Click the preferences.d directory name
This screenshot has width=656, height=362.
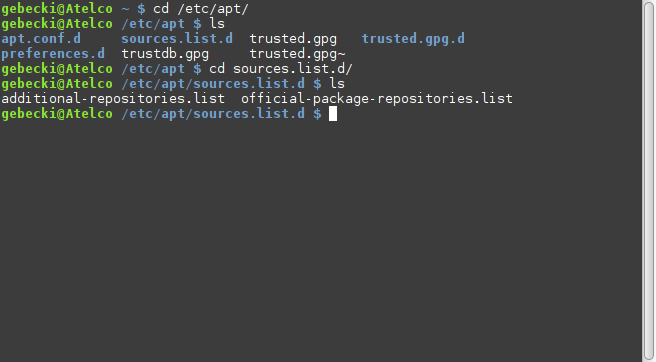point(53,54)
